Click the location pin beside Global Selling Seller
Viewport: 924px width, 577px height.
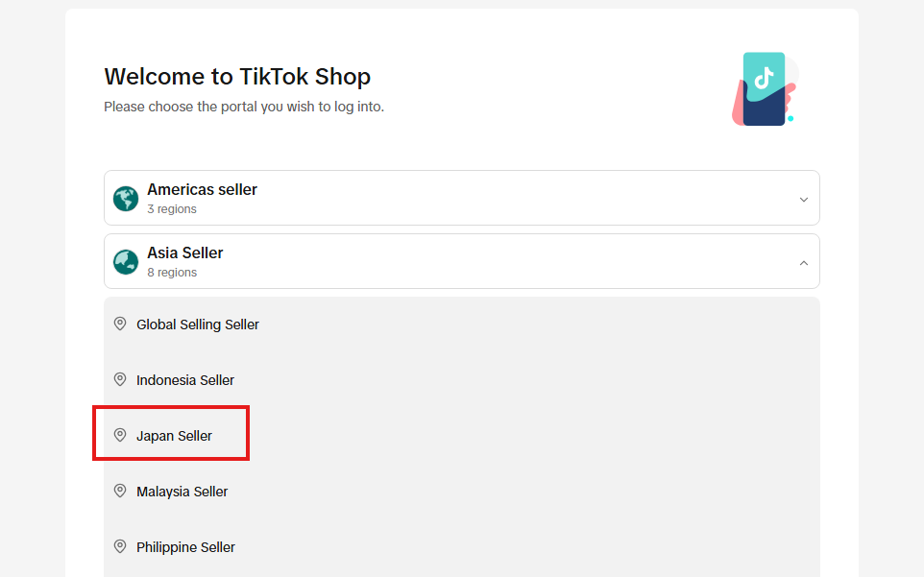point(120,325)
